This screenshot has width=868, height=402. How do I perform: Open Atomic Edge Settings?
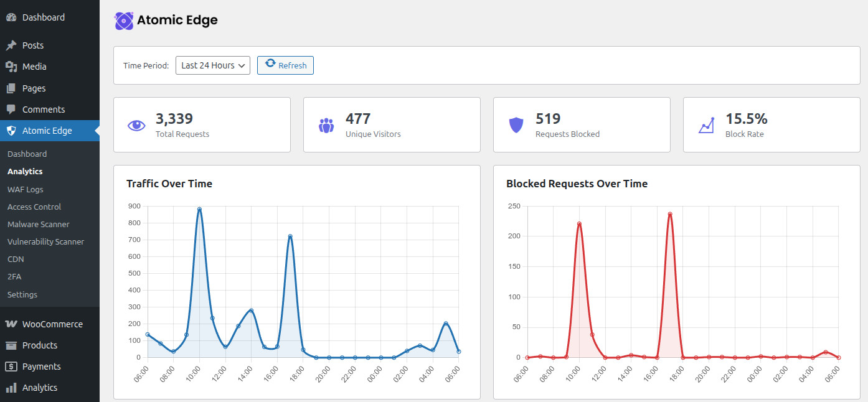tap(22, 294)
